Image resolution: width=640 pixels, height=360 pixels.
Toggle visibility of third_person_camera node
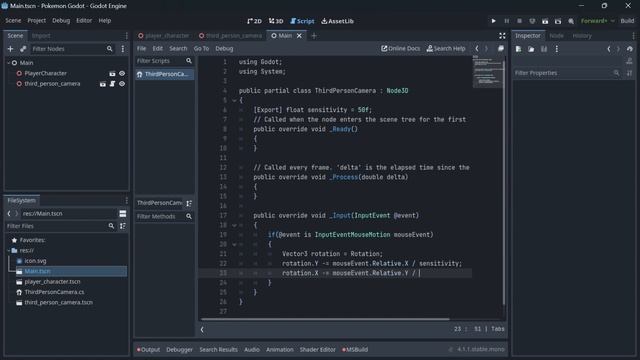coord(122,84)
